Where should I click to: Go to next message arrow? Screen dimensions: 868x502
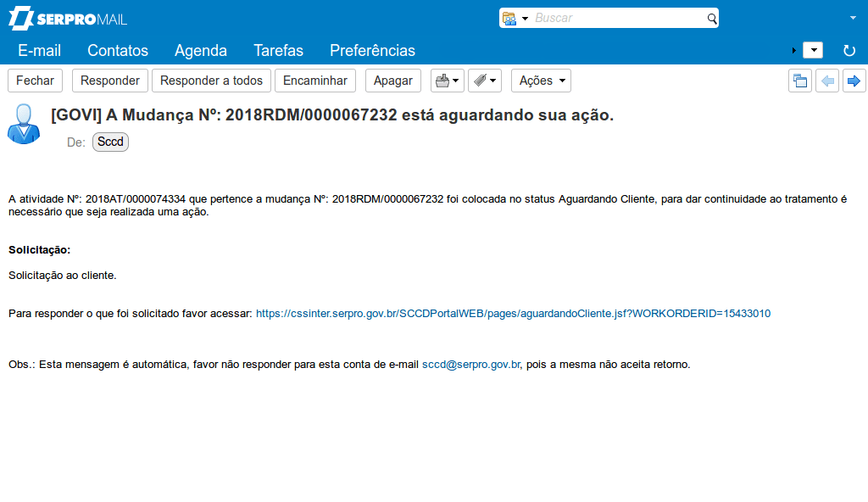click(854, 81)
